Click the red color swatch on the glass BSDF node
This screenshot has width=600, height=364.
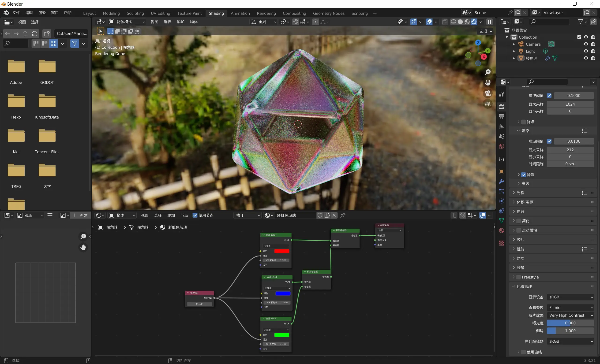click(281, 251)
